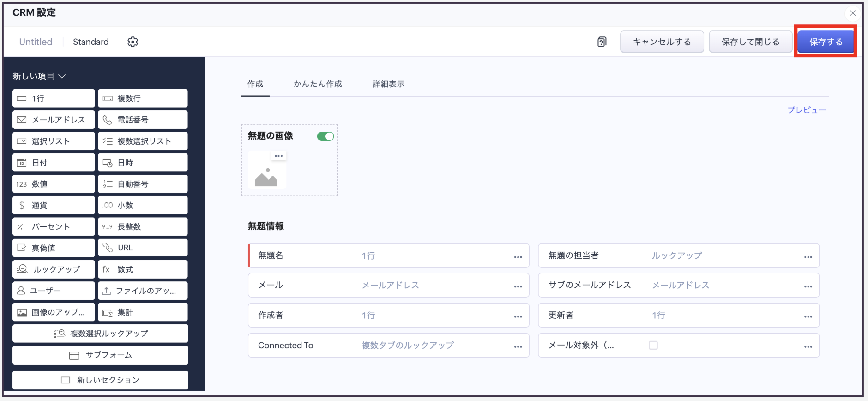Toggle the 無題の画像 switch off
The width and height of the screenshot is (868, 401).
pyautogui.click(x=325, y=136)
